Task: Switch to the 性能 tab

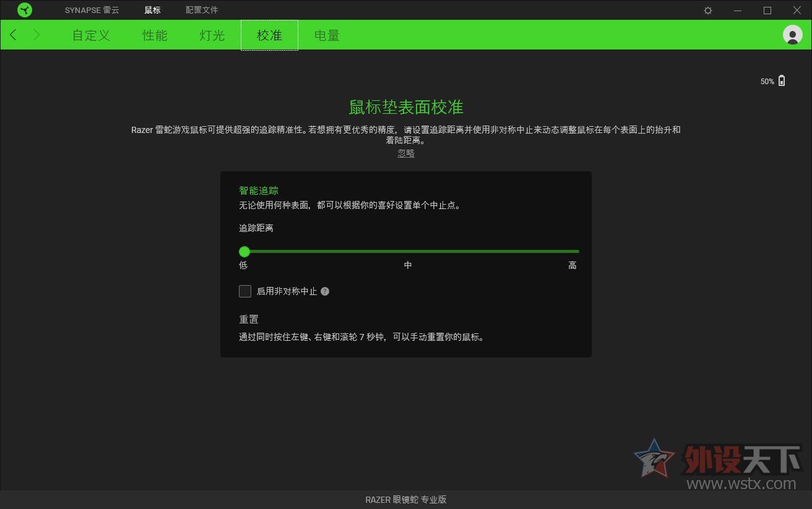Action: point(155,35)
